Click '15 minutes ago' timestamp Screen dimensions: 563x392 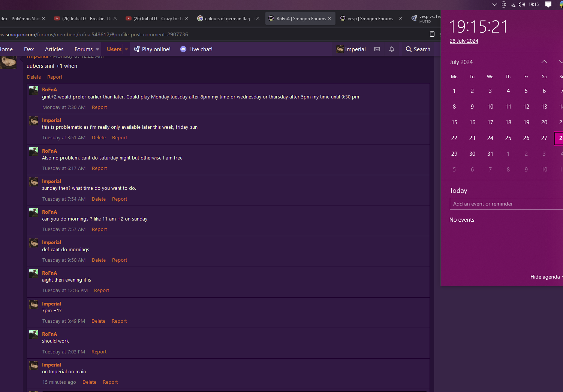pos(59,382)
